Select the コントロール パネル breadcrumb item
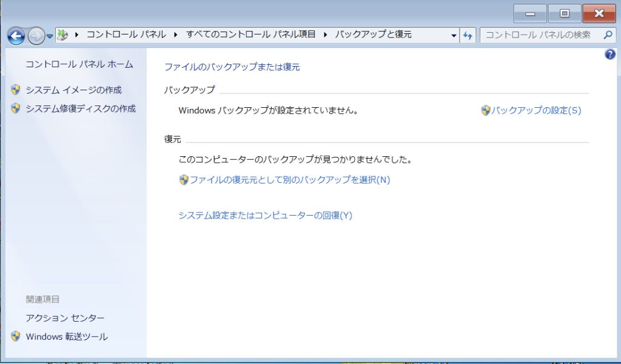The height and width of the screenshot is (364, 621). click(126, 35)
